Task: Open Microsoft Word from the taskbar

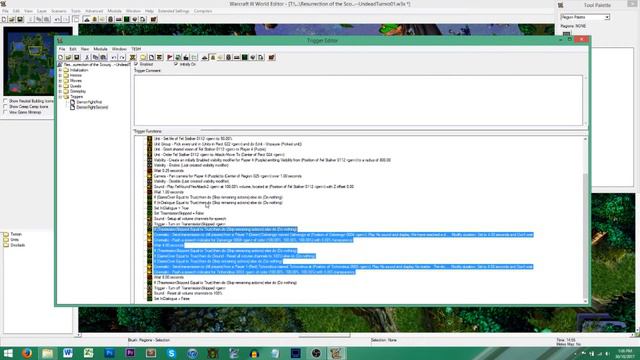Action: (x=68, y=353)
